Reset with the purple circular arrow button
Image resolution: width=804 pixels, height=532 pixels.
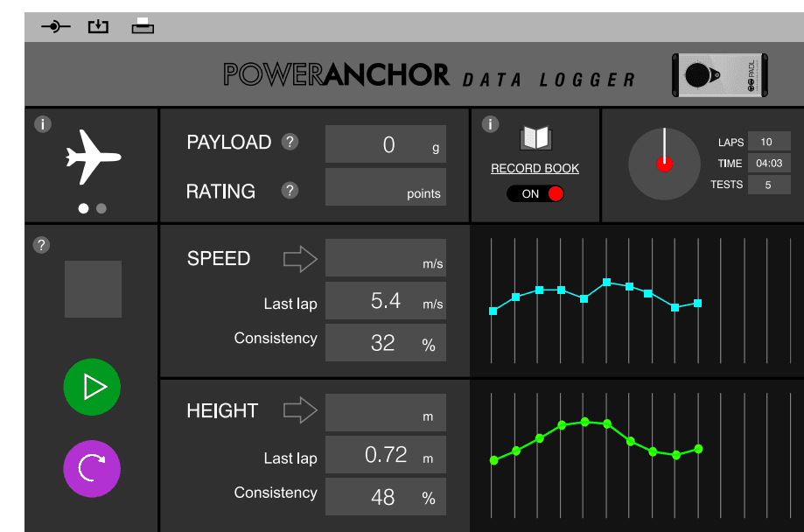coord(92,468)
